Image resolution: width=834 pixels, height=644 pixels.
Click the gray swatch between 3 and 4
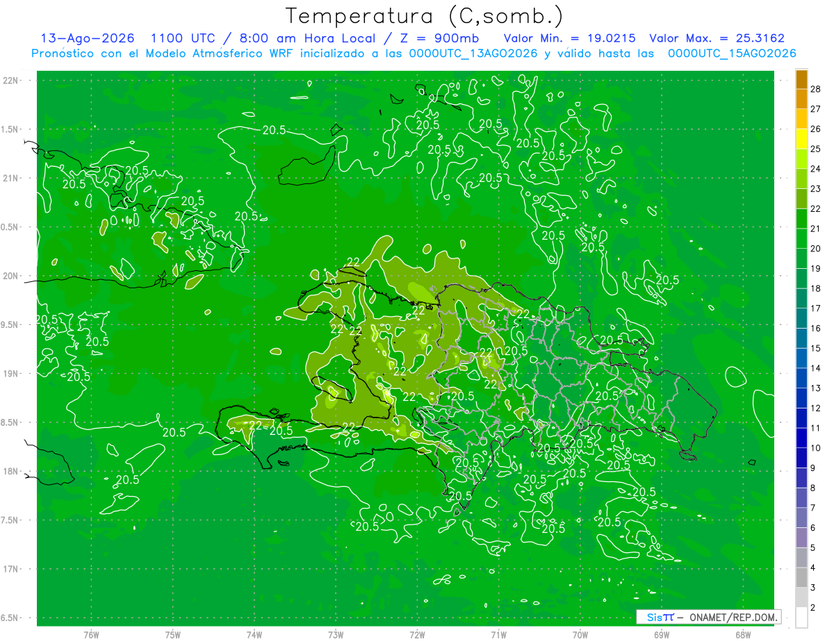pyautogui.click(x=801, y=578)
